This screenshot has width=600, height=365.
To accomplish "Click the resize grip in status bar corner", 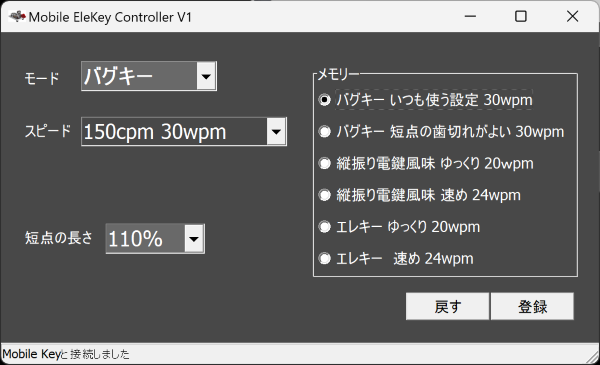I will pos(593,358).
